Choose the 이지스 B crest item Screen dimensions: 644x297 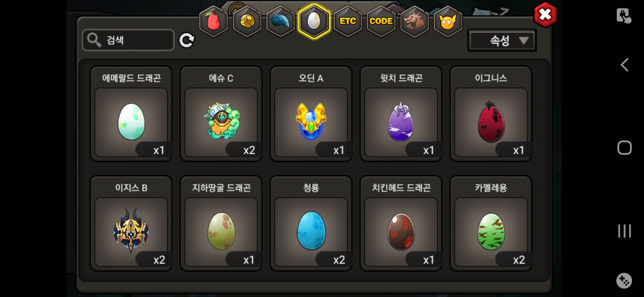131,223
